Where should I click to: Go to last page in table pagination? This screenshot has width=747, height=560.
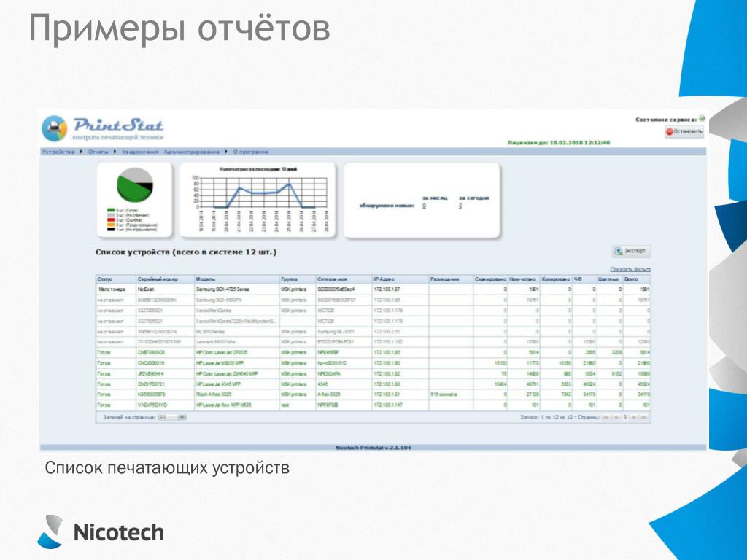coord(643,417)
